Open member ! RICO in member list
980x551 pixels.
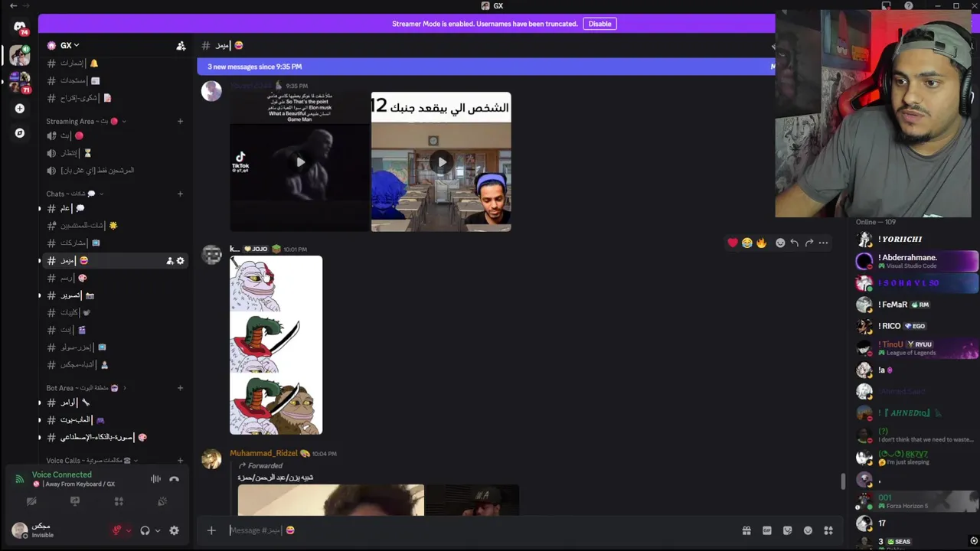pyautogui.click(x=916, y=326)
